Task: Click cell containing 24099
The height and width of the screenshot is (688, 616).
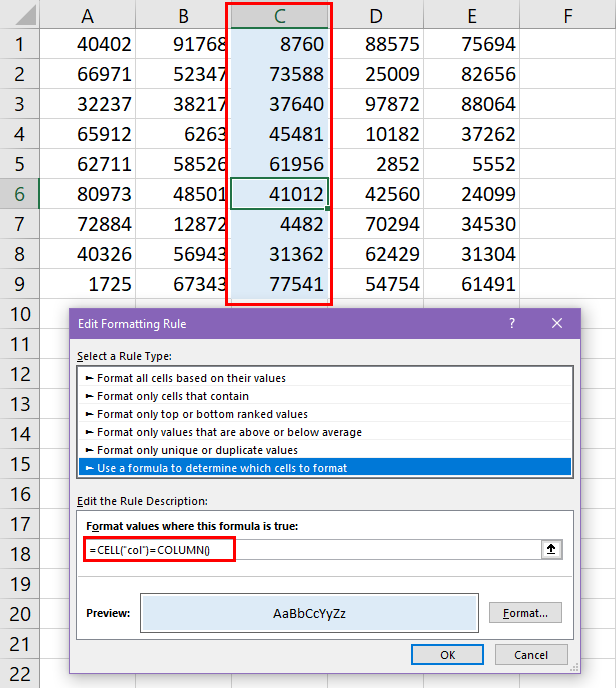Action: tap(472, 194)
